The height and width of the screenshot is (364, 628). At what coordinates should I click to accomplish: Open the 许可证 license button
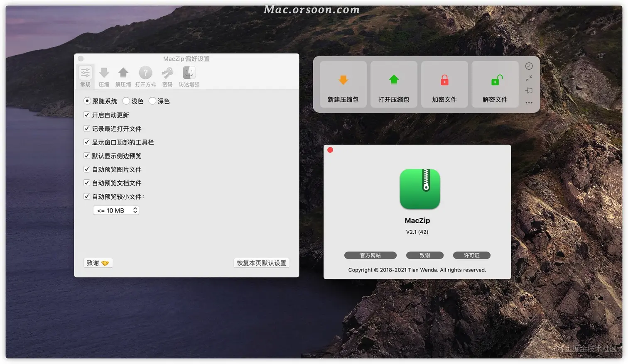tap(471, 255)
